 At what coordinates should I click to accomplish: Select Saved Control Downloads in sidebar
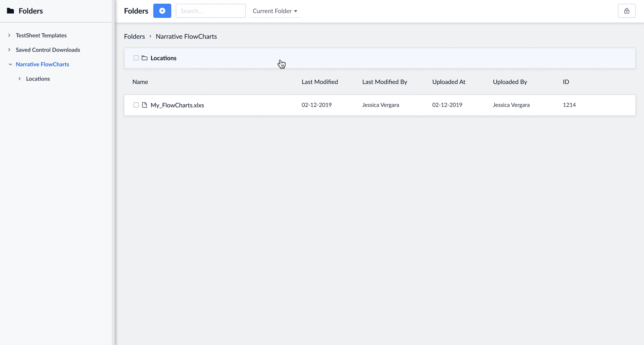[48, 50]
